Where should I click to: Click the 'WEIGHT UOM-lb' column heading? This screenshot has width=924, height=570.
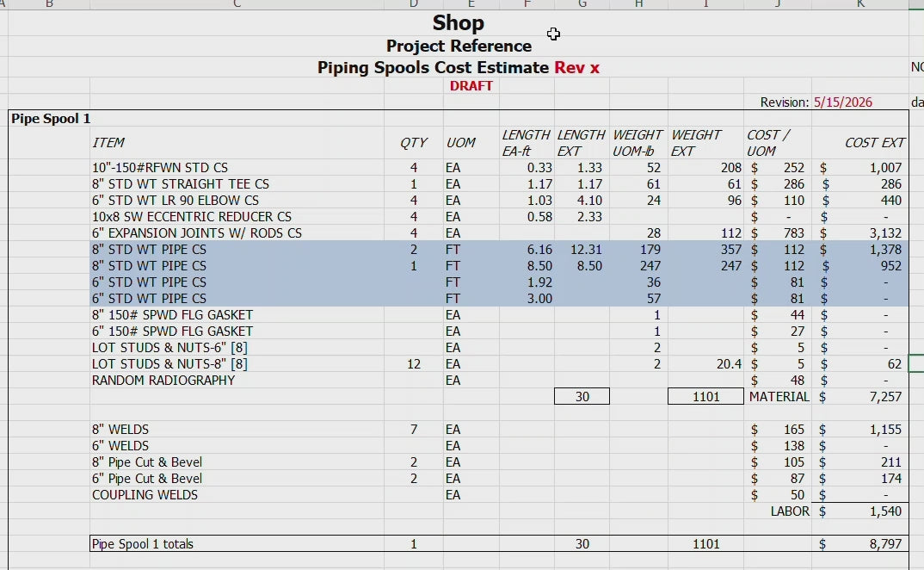coord(637,143)
